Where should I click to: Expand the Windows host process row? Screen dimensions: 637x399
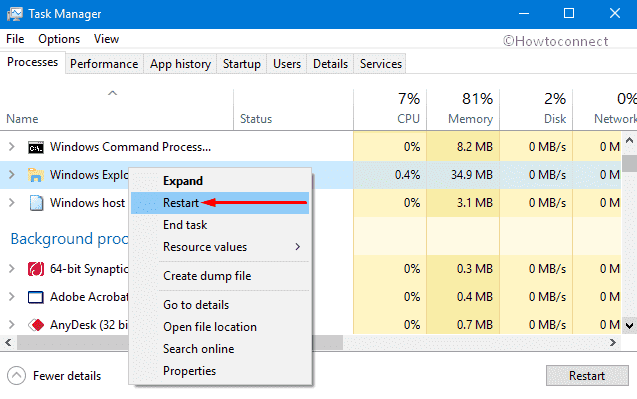pos(12,203)
